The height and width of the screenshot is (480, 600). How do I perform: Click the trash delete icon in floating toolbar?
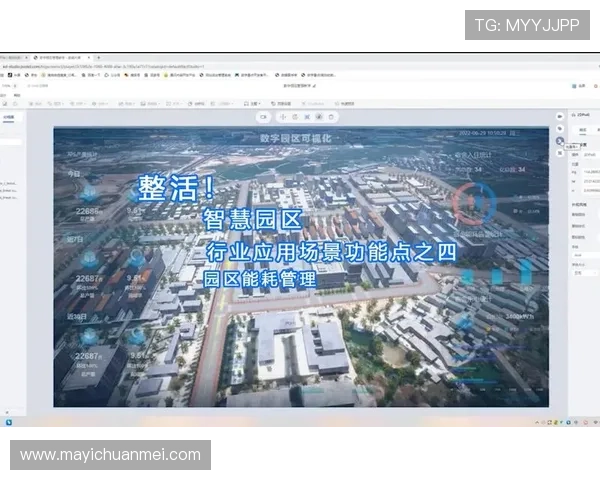click(331, 117)
